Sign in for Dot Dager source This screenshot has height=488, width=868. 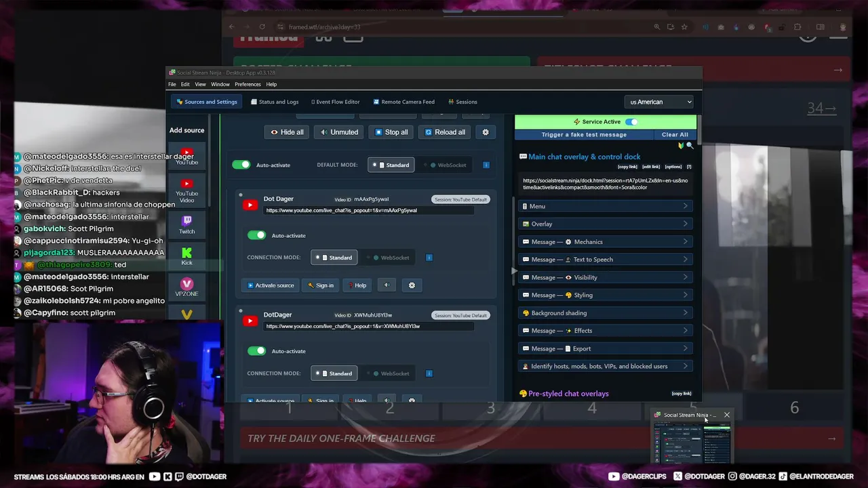pos(320,285)
